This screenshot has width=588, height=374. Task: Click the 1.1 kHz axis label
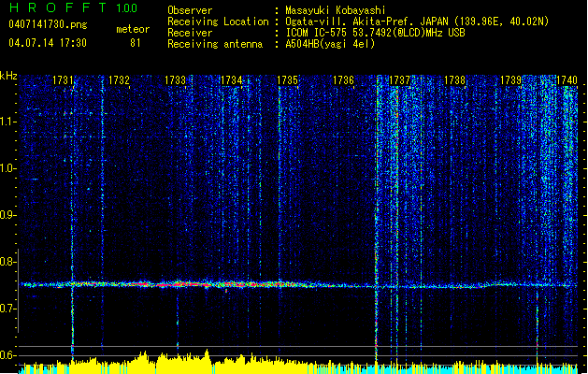coord(8,122)
